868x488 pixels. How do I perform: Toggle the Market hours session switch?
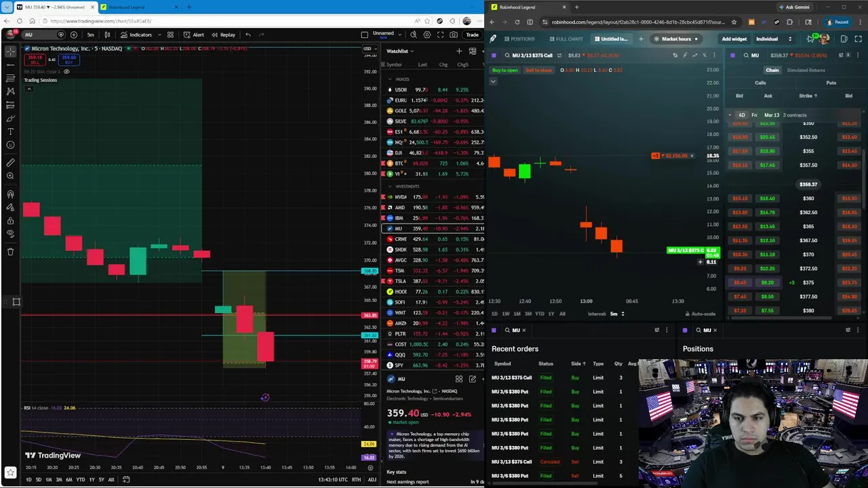click(675, 39)
